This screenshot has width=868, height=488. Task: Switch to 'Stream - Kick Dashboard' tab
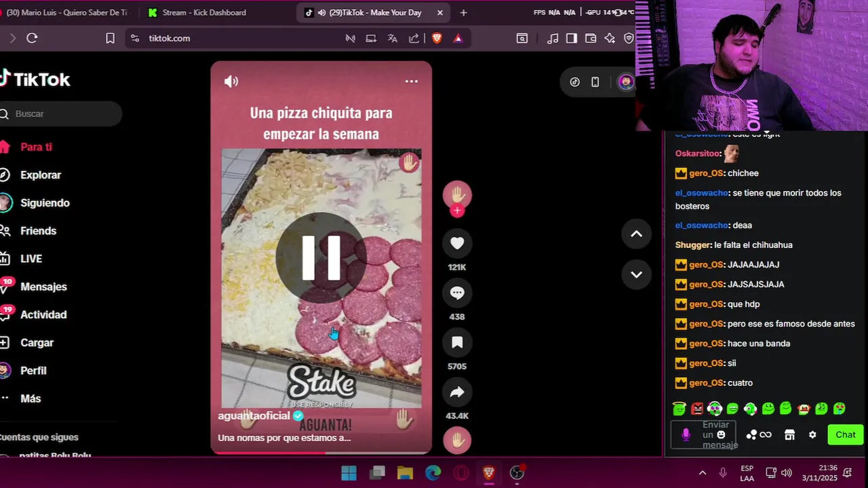pyautogui.click(x=203, y=12)
